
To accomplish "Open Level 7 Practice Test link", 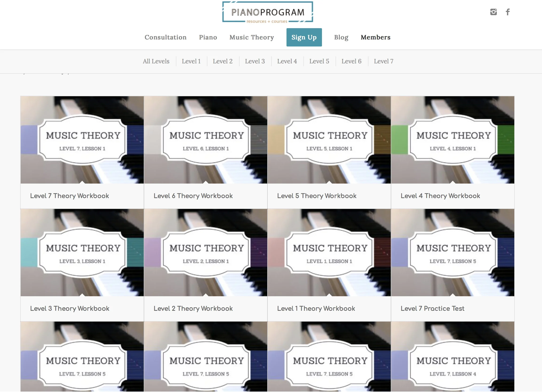I will point(432,309).
